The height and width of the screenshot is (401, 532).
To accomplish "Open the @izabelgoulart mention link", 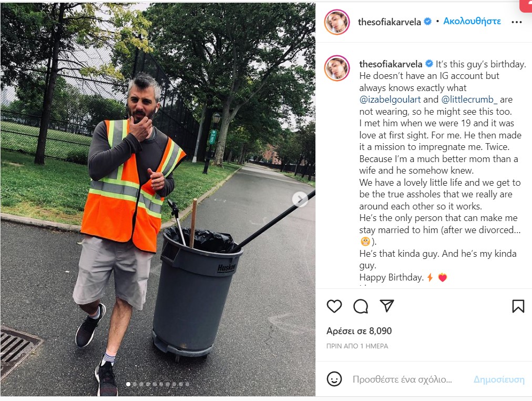I will click(390, 99).
